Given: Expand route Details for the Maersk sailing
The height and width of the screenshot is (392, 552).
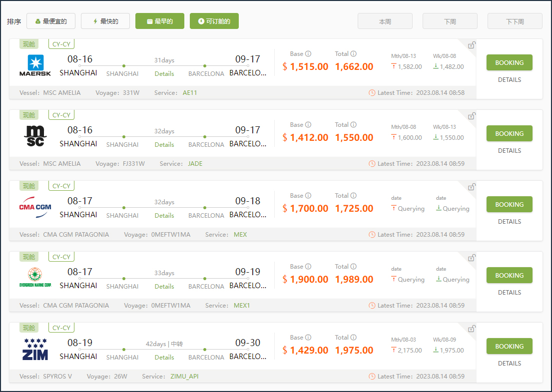Looking at the screenshot, I should 164,74.
